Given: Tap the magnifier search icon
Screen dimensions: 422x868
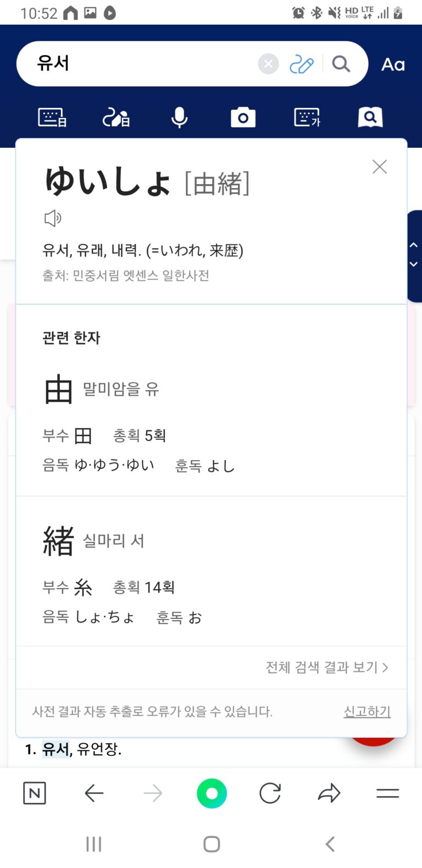Looking at the screenshot, I should click(341, 64).
